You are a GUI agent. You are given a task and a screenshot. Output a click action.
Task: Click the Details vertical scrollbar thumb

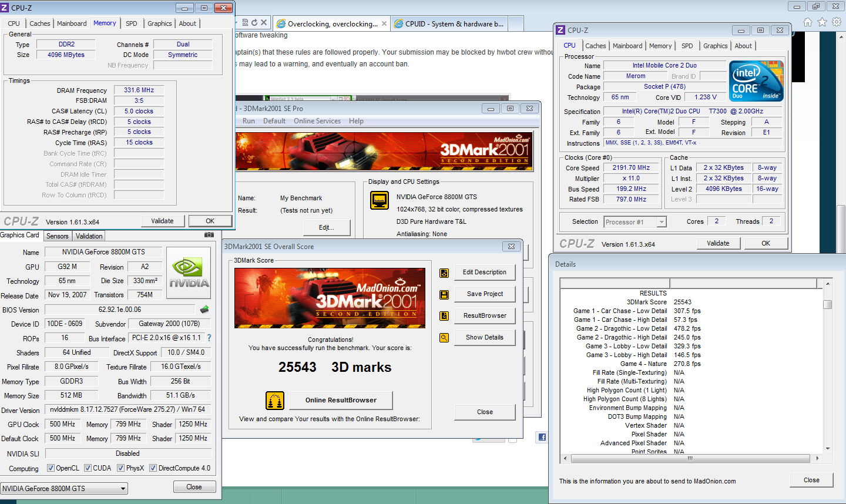coord(828,304)
